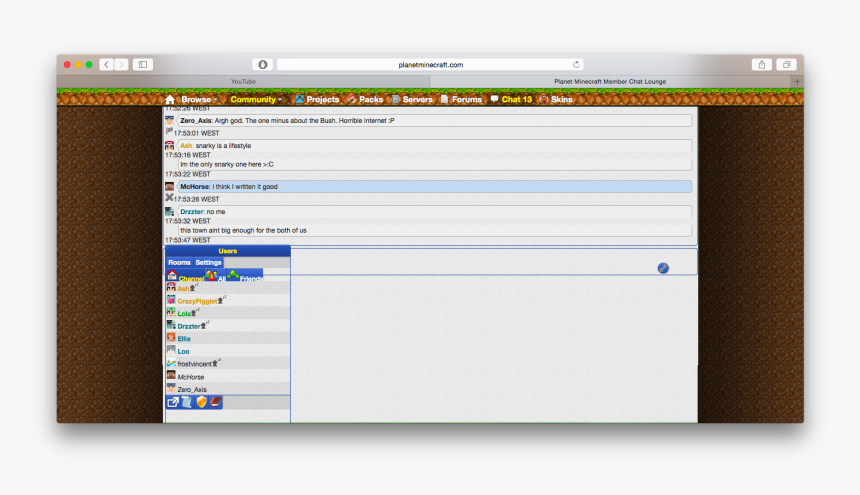Click CrazyPigglet's avatar in users list
Image resolution: width=860 pixels, height=495 pixels.
pyautogui.click(x=171, y=300)
